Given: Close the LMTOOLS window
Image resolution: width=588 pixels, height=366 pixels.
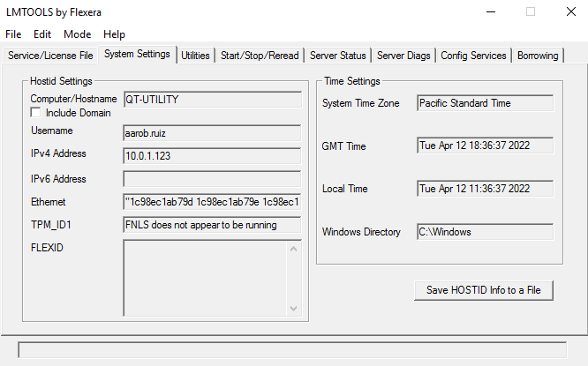Looking at the screenshot, I should pos(570,12).
